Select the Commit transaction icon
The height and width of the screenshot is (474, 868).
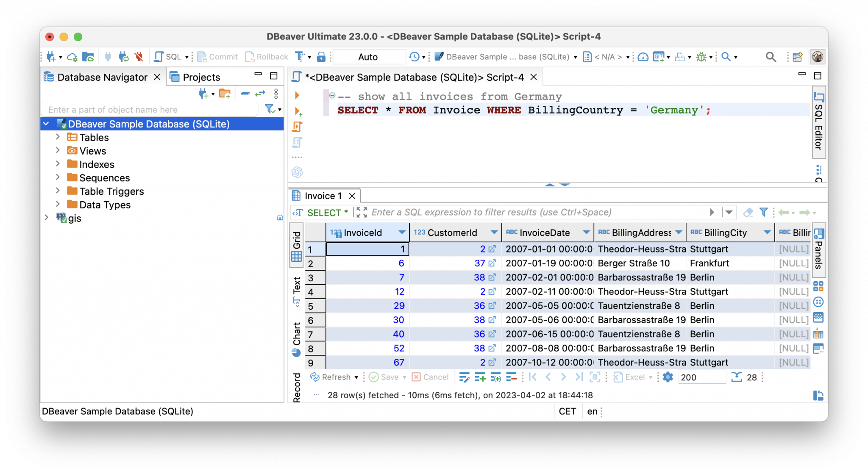[202, 56]
